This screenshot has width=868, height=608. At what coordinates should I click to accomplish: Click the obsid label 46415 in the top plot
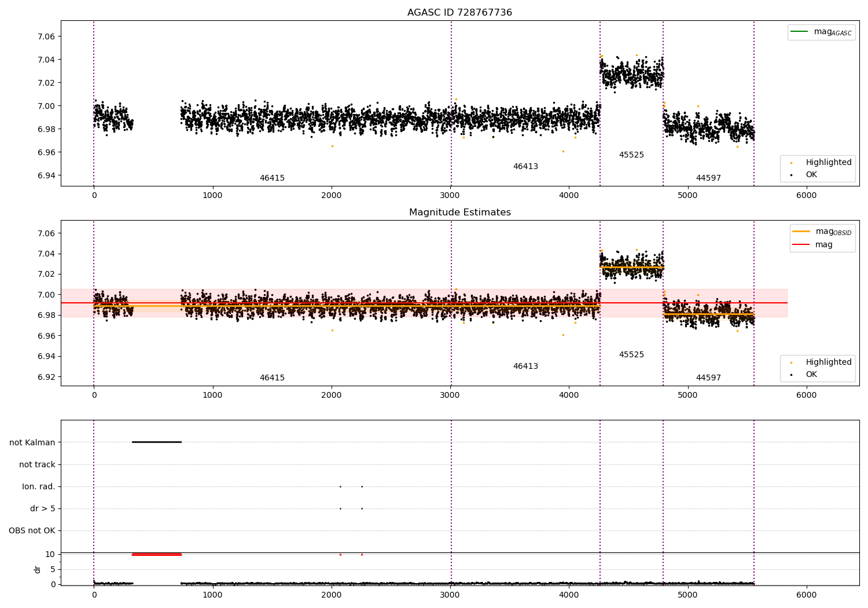coord(272,178)
